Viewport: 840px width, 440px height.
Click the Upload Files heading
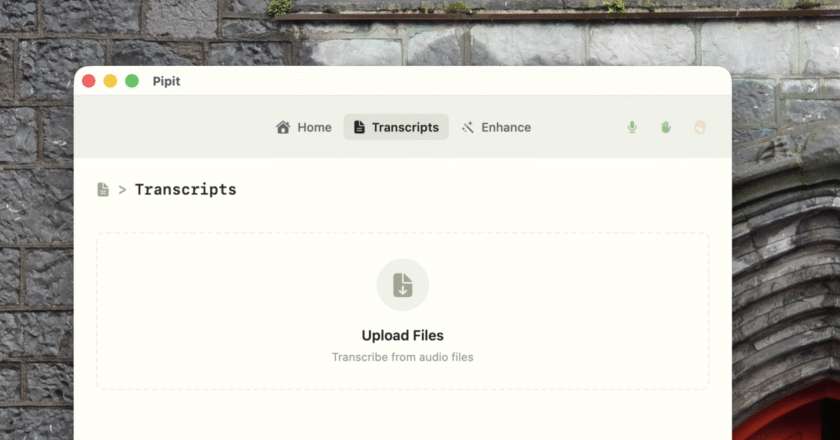pyautogui.click(x=402, y=335)
